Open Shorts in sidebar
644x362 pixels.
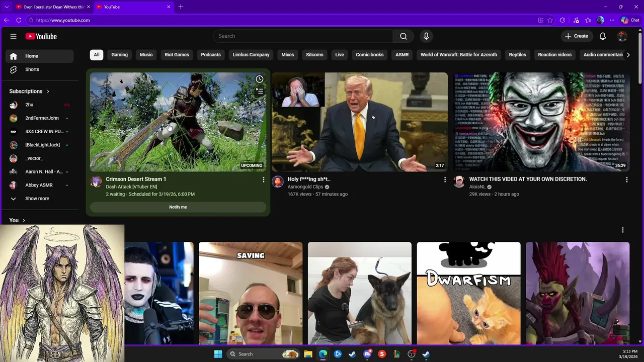40,69
